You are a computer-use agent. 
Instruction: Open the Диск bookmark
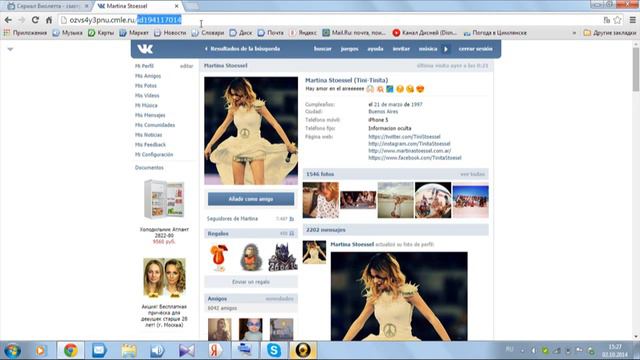tap(241, 33)
